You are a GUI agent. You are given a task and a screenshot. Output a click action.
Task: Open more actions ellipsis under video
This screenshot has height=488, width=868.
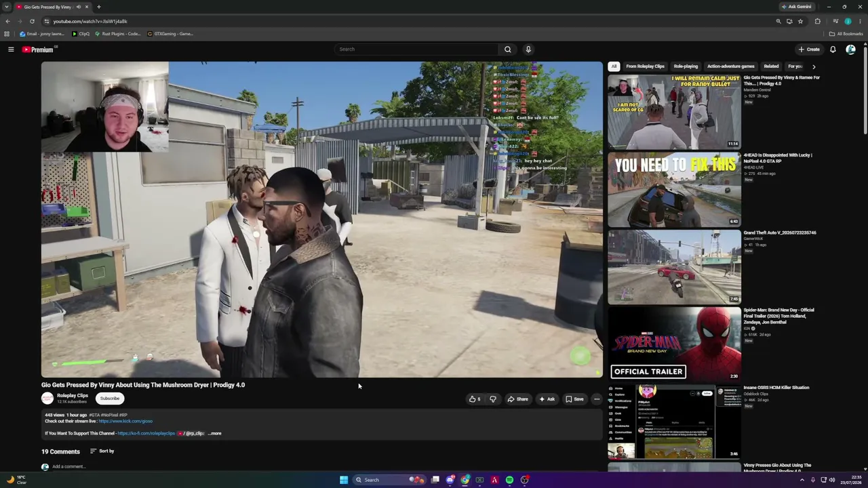597,399
